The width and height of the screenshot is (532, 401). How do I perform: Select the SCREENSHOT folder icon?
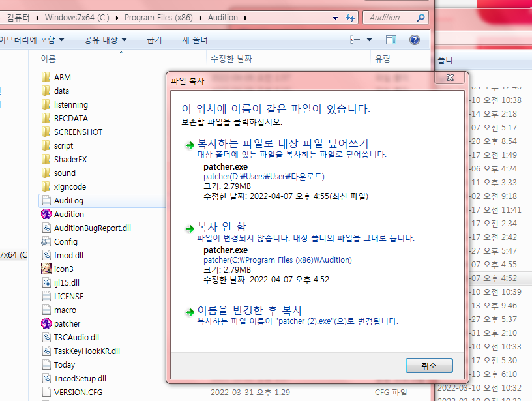click(x=46, y=132)
